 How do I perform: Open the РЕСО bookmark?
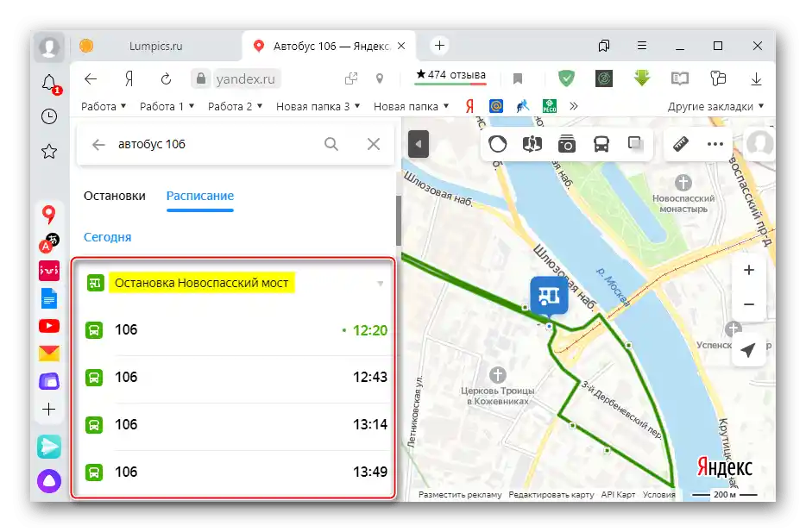550,106
